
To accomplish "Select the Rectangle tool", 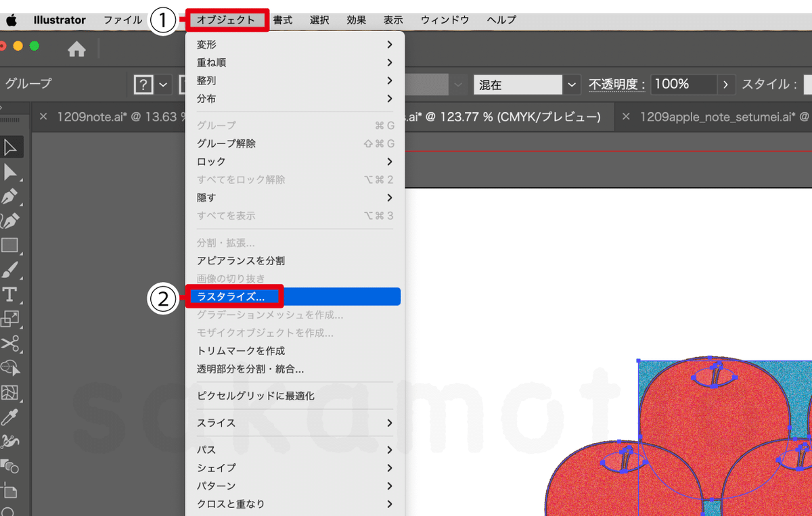I will [10, 245].
